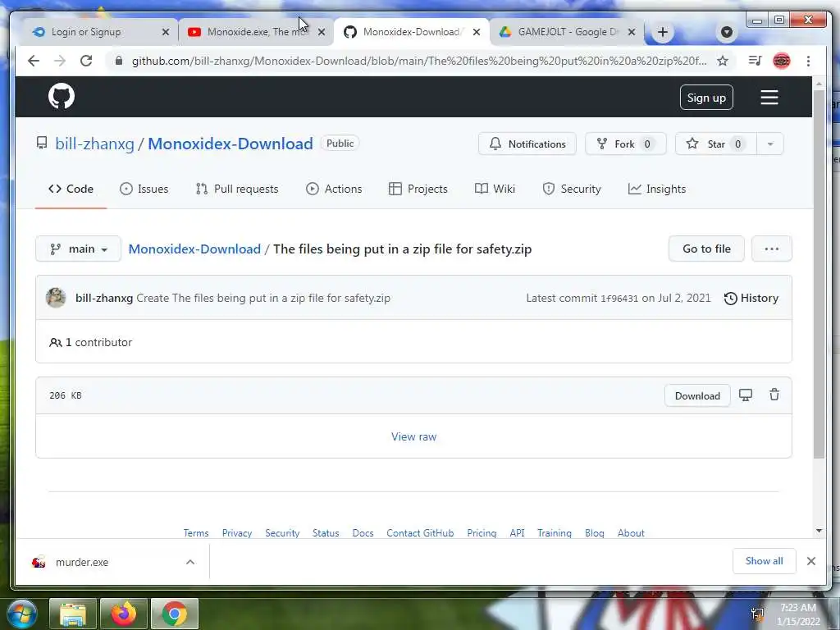Select the Code tab

point(71,189)
